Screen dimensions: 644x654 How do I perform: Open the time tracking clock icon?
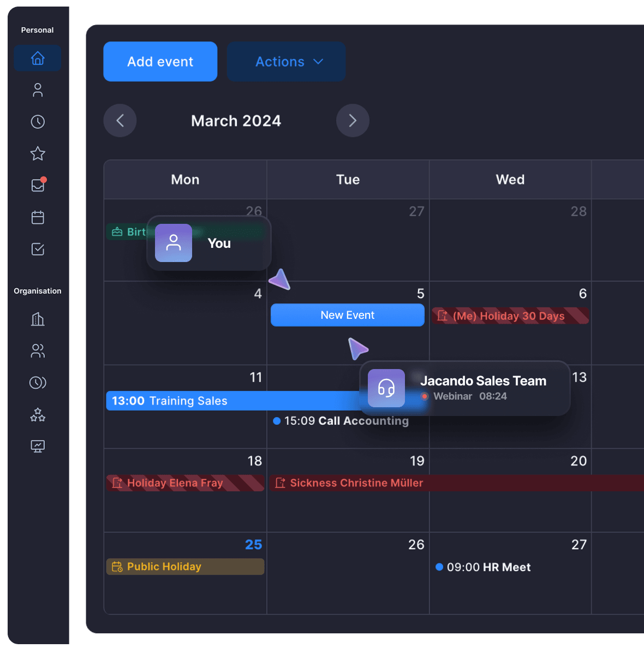(x=37, y=121)
